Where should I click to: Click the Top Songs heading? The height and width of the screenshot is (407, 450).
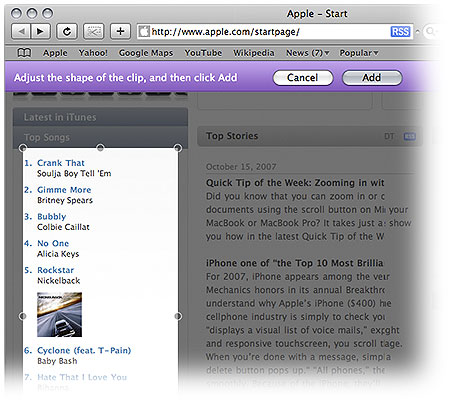[x=47, y=137]
